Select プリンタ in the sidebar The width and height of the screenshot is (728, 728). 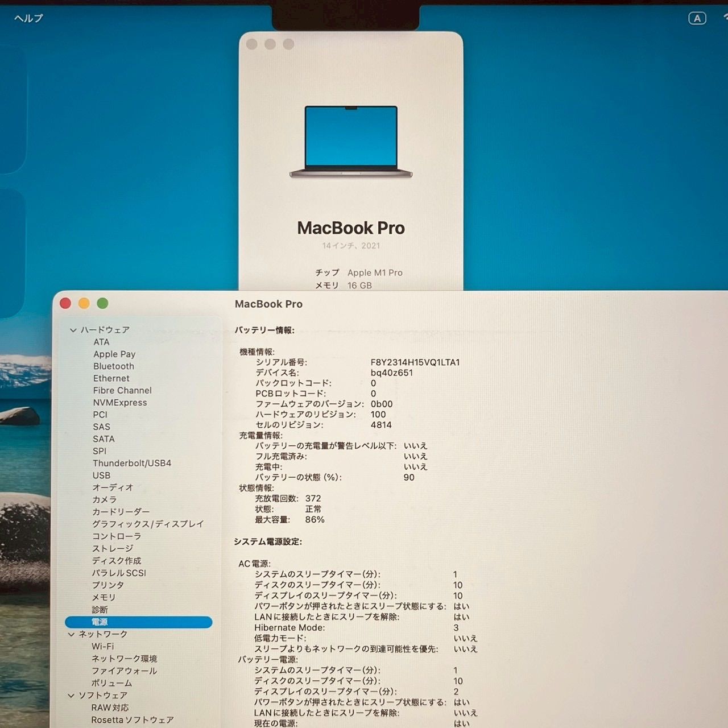tap(108, 585)
